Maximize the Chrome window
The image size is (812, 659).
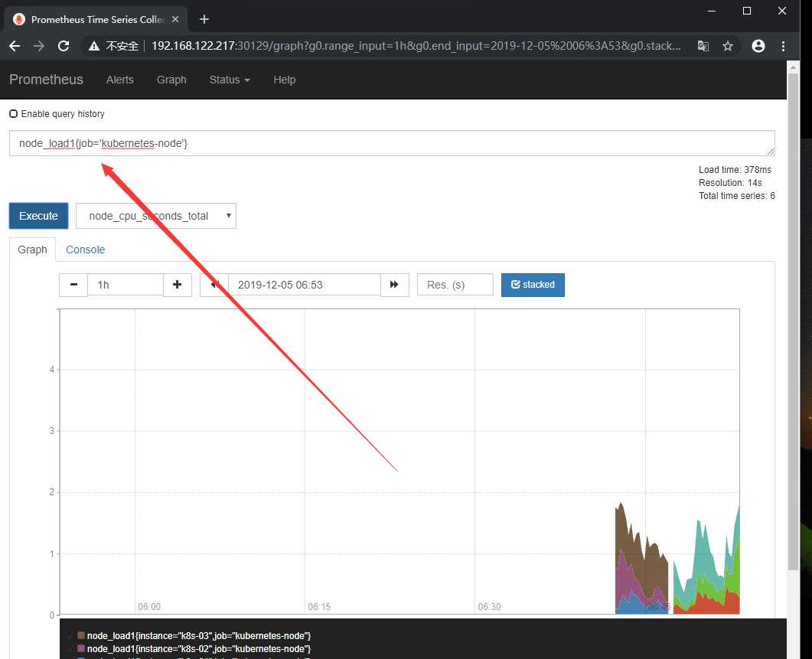coord(747,11)
